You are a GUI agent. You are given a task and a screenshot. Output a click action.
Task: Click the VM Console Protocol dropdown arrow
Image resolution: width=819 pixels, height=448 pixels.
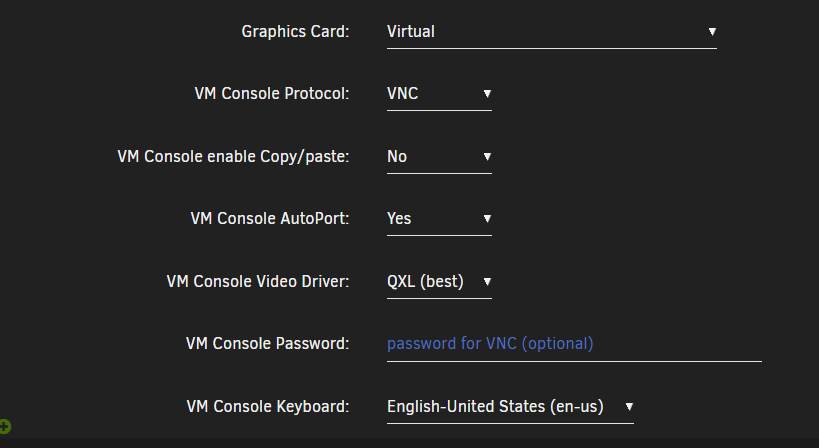487,94
